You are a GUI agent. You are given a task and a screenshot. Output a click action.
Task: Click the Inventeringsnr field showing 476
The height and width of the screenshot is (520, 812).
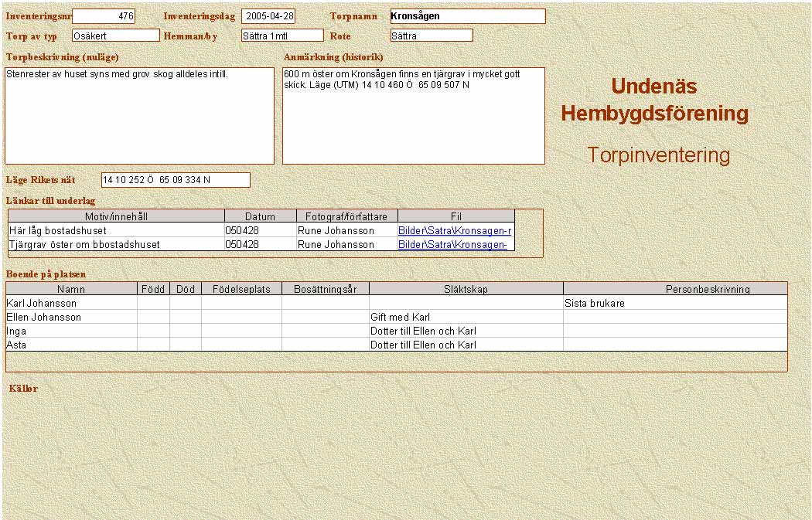(103, 16)
